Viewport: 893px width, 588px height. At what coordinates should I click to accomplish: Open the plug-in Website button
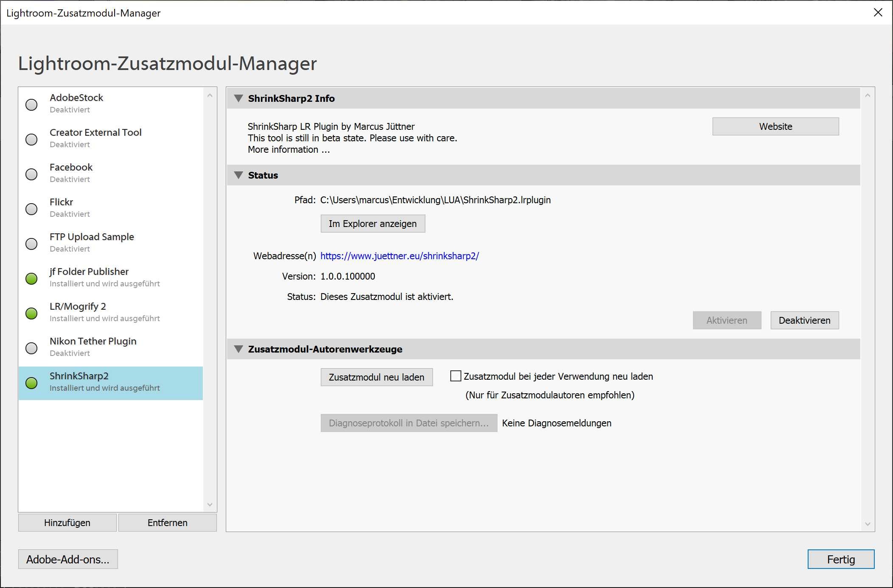pos(775,126)
